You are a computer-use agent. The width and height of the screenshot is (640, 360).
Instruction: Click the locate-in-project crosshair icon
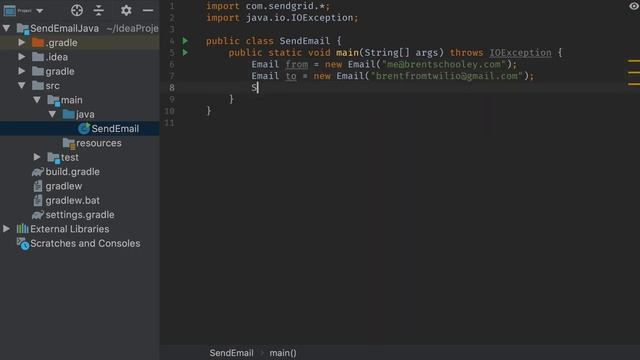point(77,10)
